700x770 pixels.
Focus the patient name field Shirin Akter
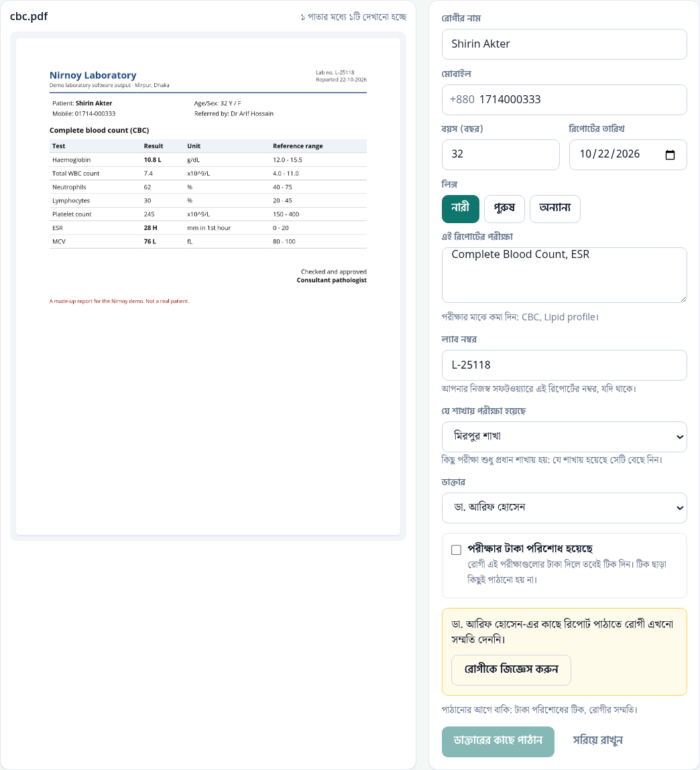point(564,44)
